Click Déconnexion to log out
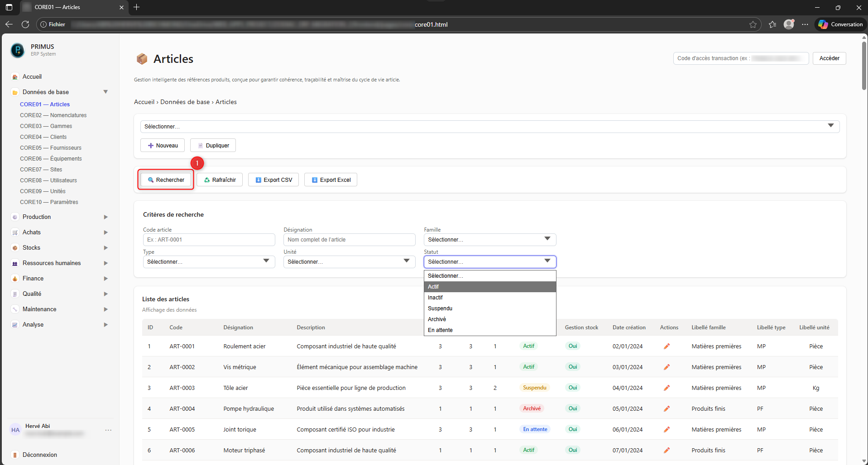The image size is (868, 465). point(40,455)
